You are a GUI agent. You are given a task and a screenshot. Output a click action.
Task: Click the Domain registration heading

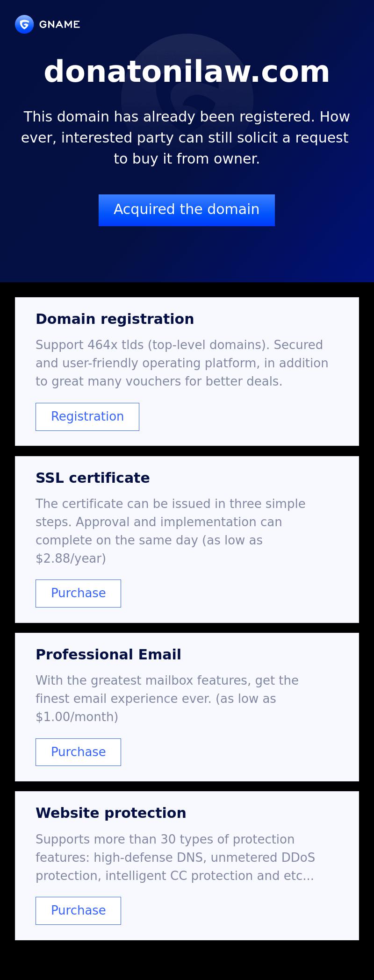click(x=115, y=319)
